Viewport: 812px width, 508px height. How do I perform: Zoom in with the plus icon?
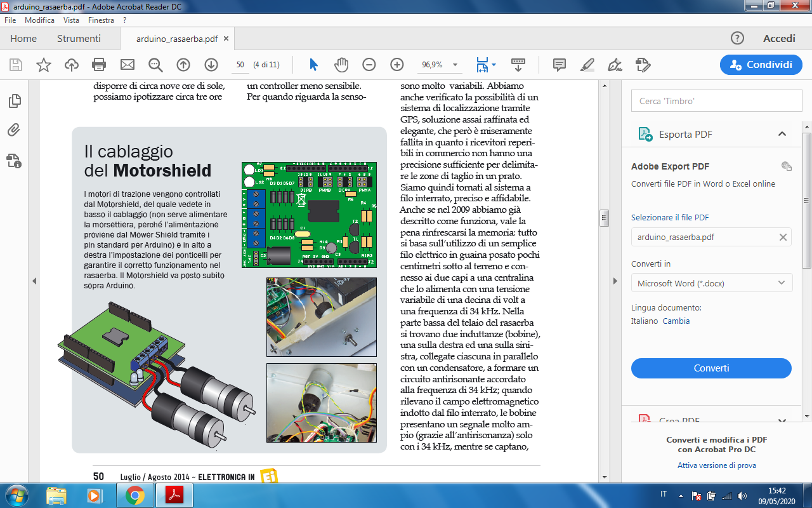pyautogui.click(x=397, y=65)
